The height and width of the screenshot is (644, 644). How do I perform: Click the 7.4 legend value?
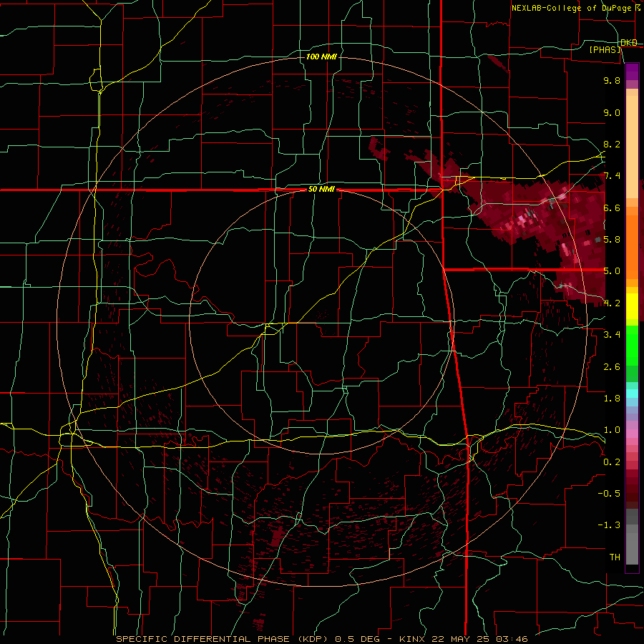pyautogui.click(x=612, y=176)
